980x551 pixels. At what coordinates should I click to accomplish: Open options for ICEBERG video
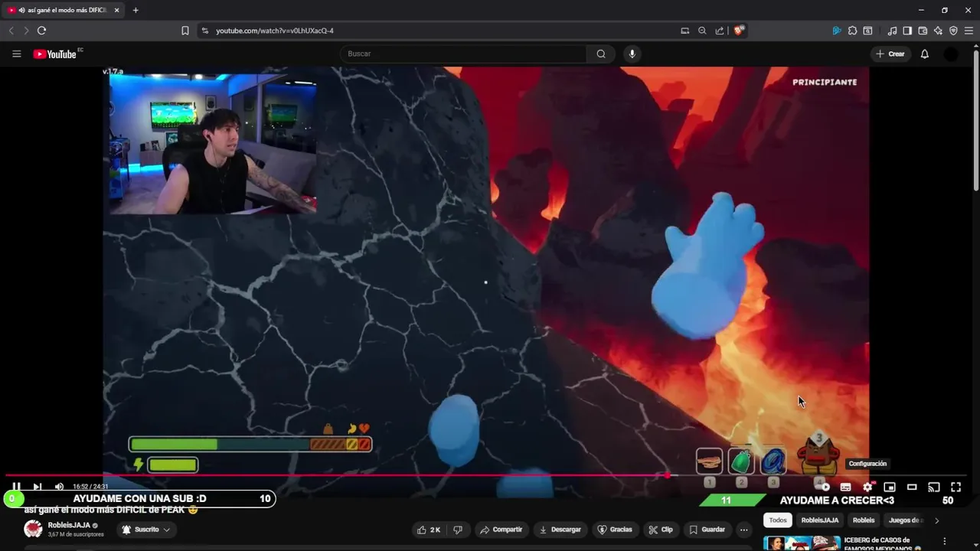pyautogui.click(x=945, y=542)
